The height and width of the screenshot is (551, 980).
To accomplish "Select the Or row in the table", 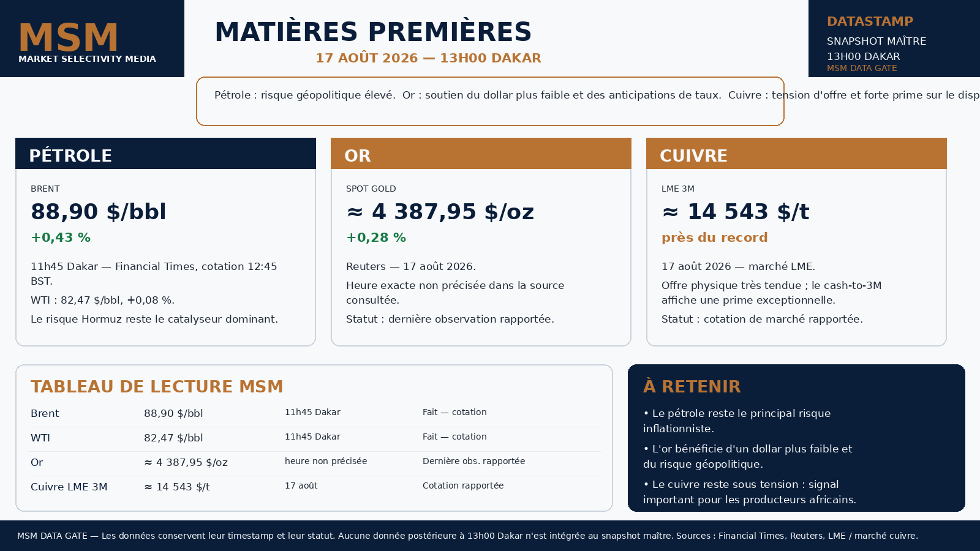I will pyautogui.click(x=314, y=462).
